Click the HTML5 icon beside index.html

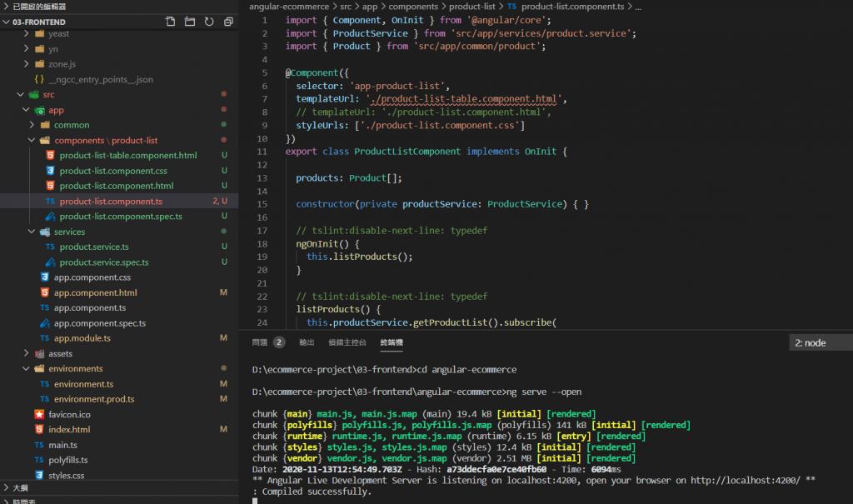click(39, 429)
